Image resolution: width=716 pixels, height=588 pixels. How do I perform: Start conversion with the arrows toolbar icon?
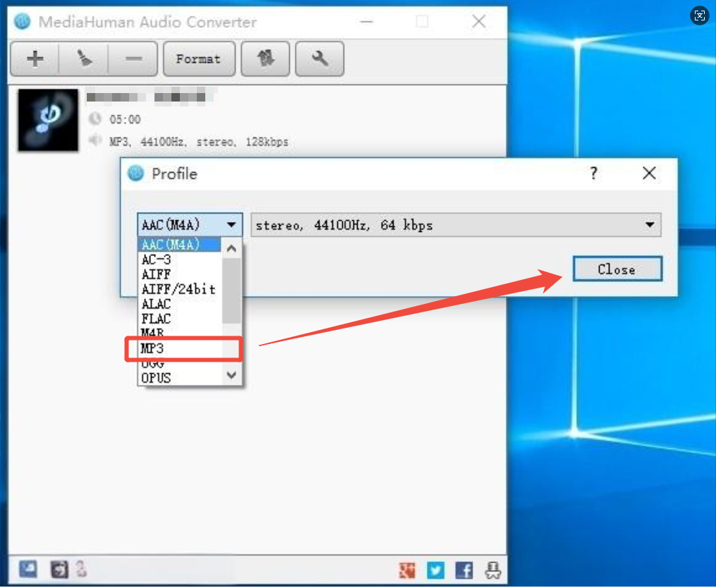coord(265,59)
